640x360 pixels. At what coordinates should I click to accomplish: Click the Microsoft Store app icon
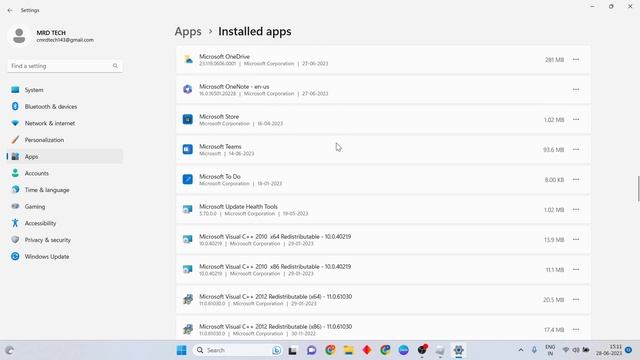[187, 119]
